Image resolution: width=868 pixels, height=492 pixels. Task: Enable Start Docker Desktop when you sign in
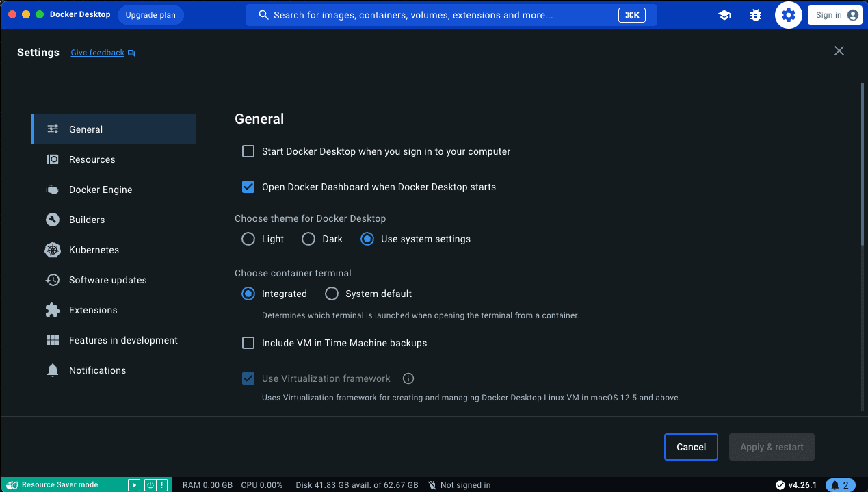coord(248,151)
